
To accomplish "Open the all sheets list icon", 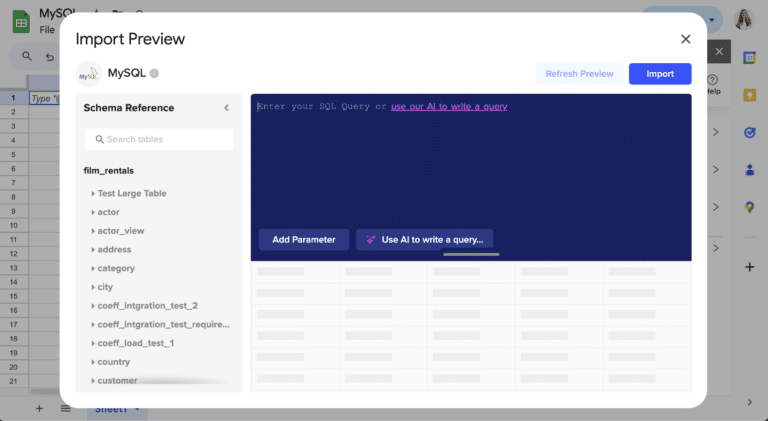I will tap(66, 408).
